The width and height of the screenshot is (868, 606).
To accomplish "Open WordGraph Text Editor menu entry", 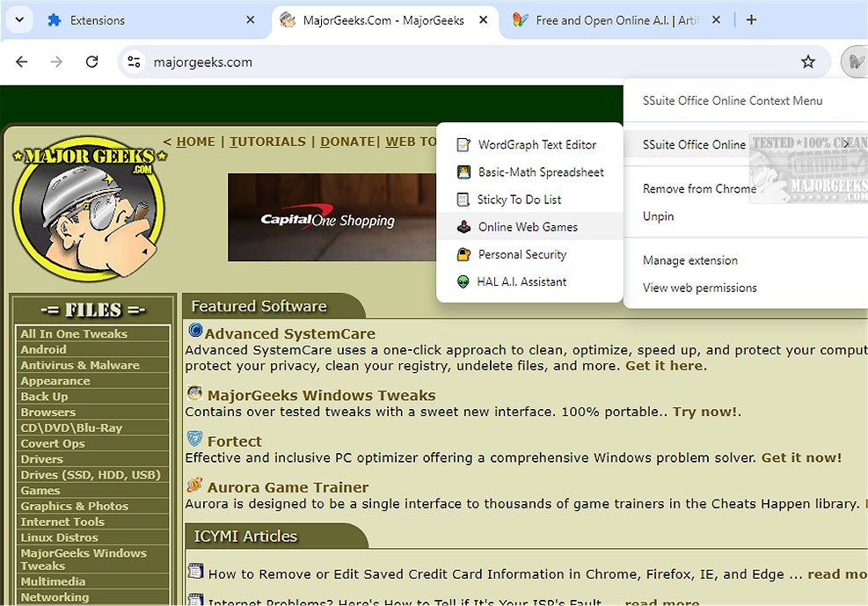I will 529,145.
